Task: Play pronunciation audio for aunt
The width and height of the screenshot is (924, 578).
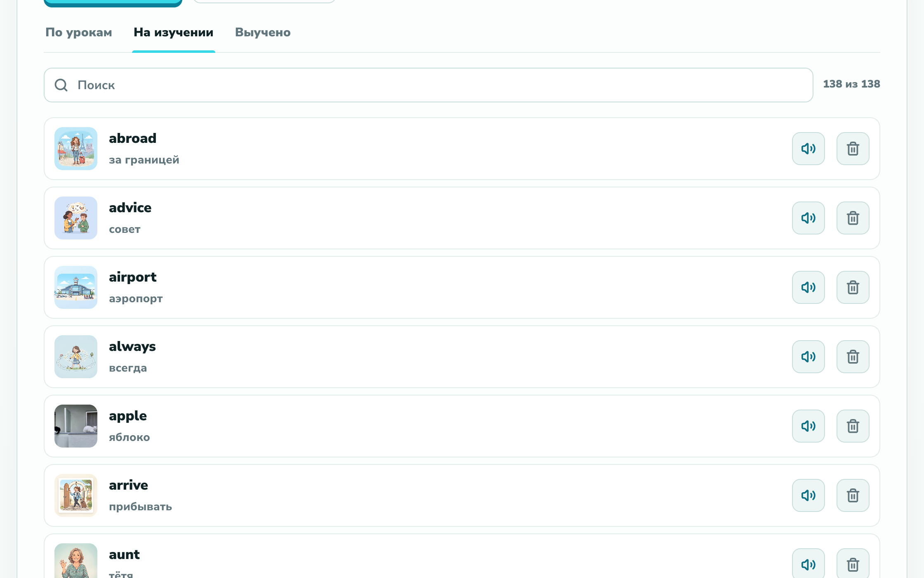Action: pos(808,564)
